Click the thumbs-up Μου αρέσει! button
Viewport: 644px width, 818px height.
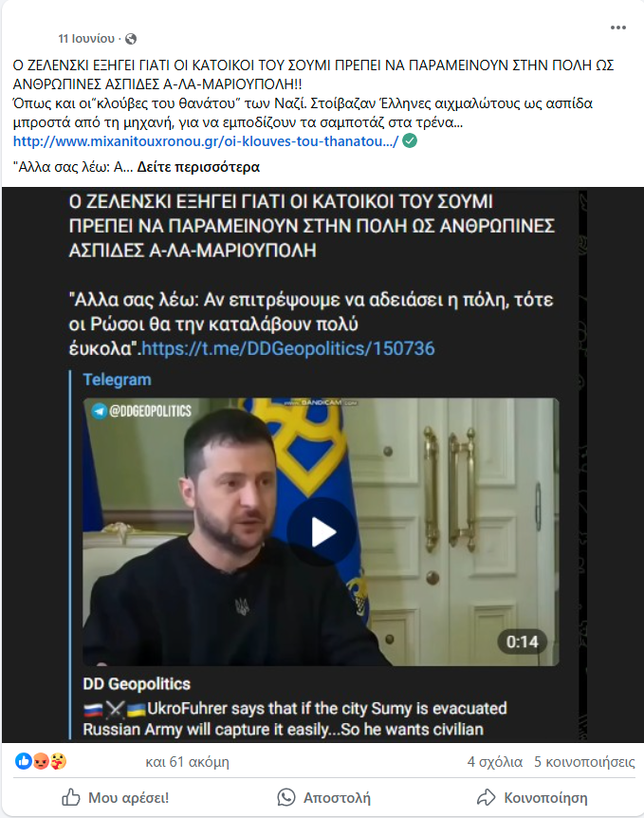click(x=115, y=797)
